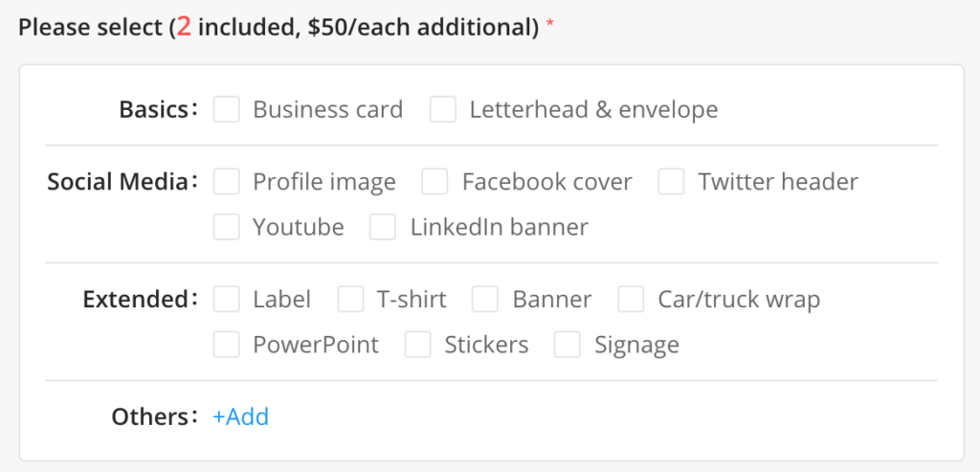Enable the Signage checkbox
This screenshot has height=472, width=980.
point(568,345)
